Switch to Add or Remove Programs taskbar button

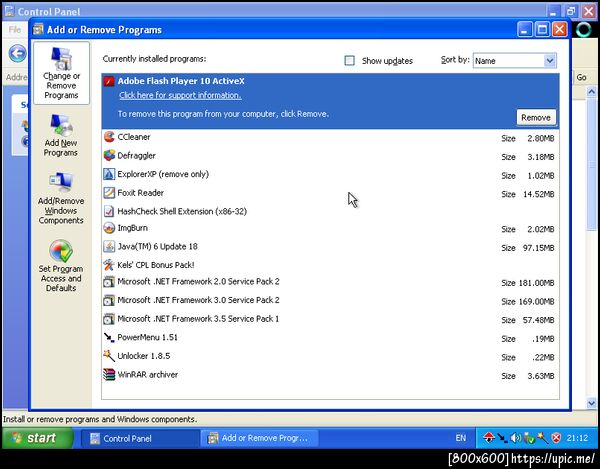point(260,438)
